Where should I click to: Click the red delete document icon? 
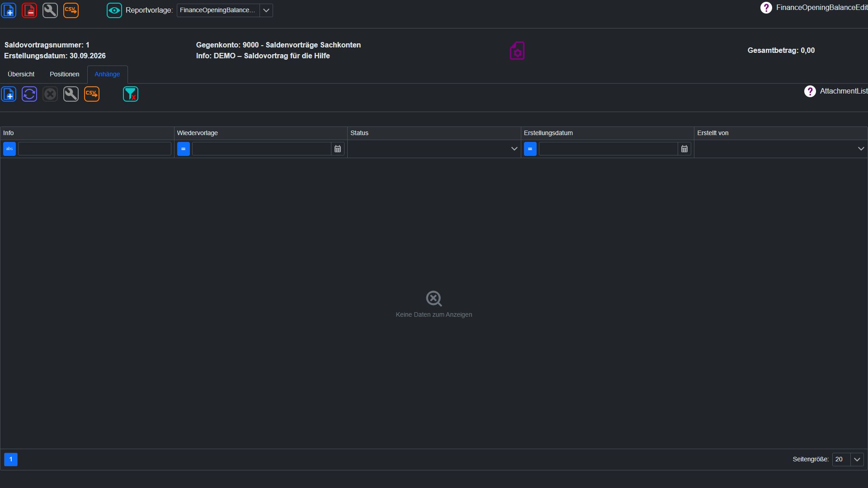29,10
